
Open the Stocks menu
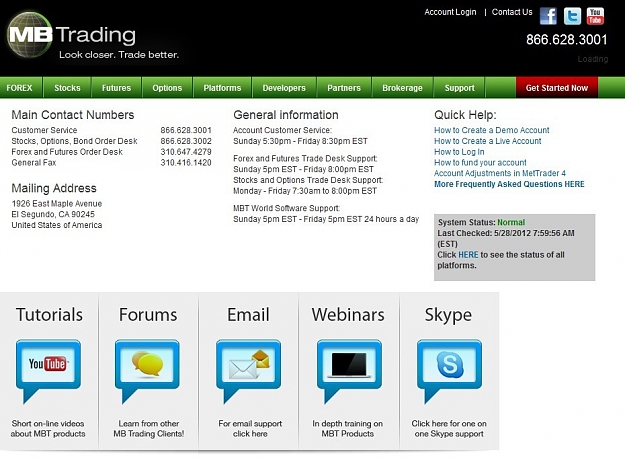(x=67, y=88)
